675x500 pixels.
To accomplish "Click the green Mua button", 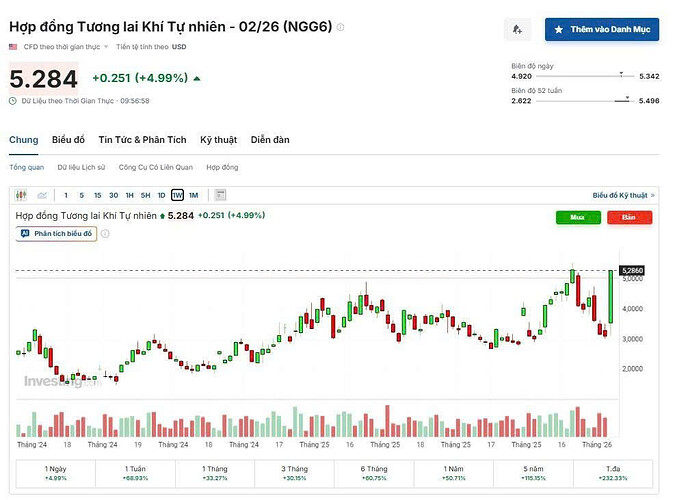I will pos(579,217).
